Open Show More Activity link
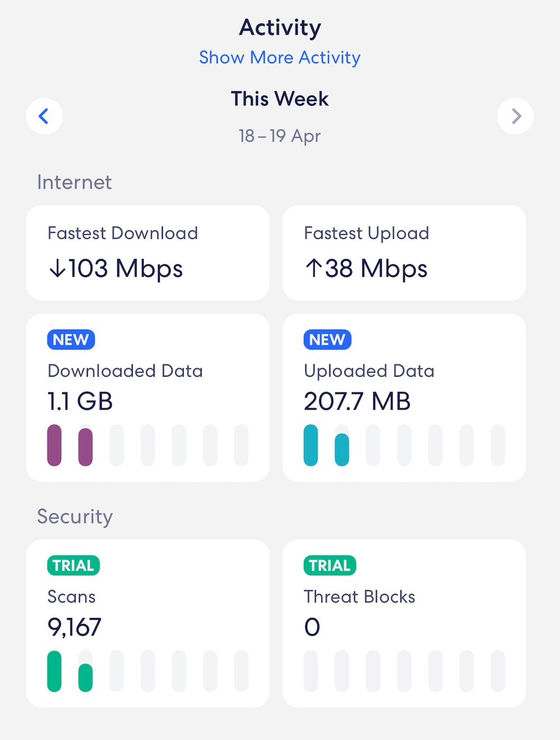Viewport: 560px width, 740px height. click(279, 58)
